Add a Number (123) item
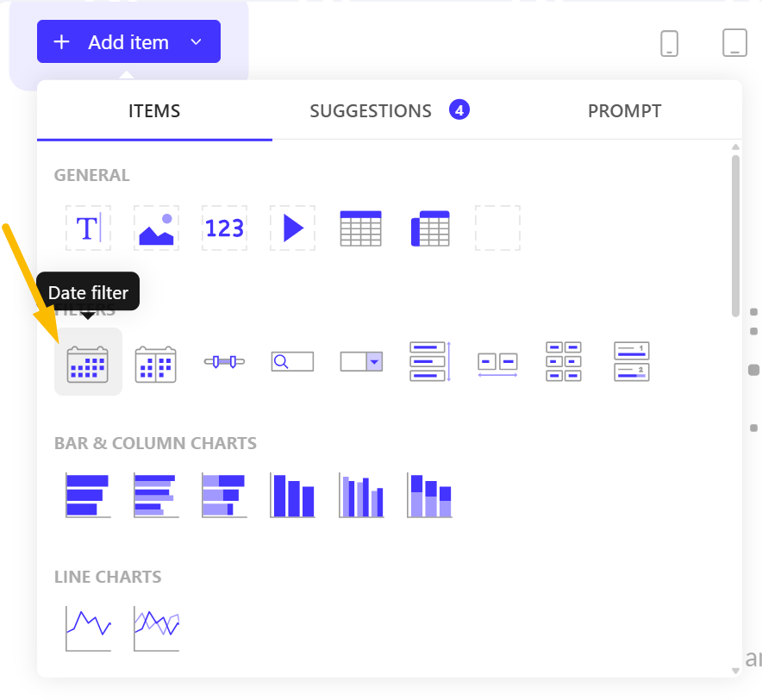Image resolution: width=762 pixels, height=700 pixels. pyautogui.click(x=224, y=228)
